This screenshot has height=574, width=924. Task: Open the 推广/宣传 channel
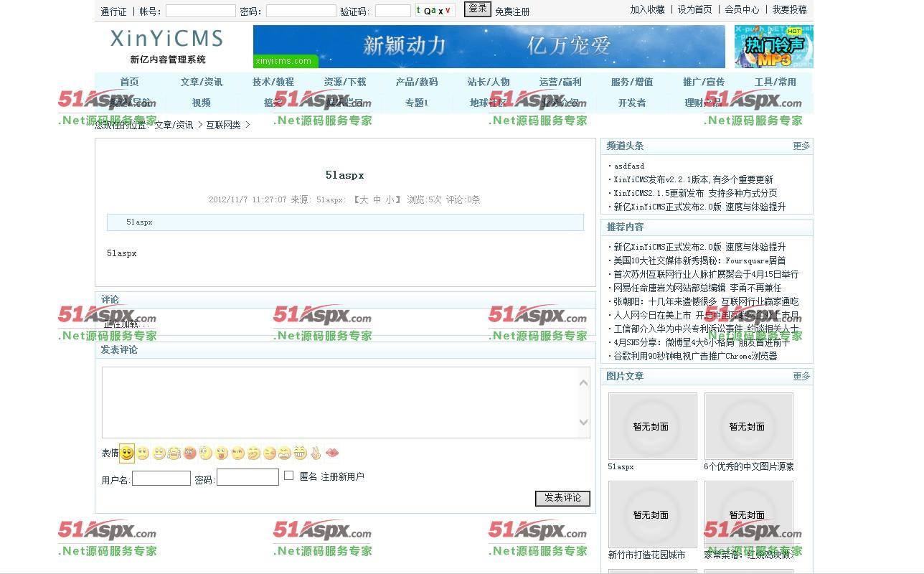tap(704, 82)
